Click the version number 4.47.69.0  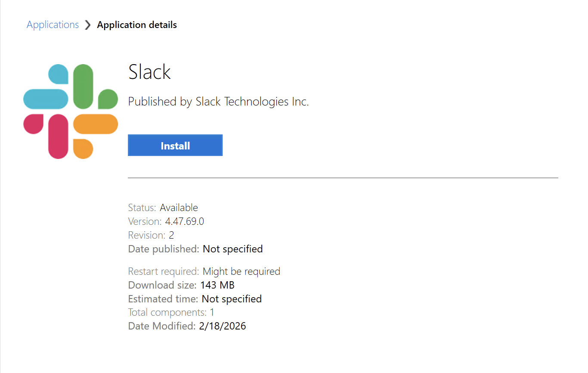pyautogui.click(x=184, y=221)
